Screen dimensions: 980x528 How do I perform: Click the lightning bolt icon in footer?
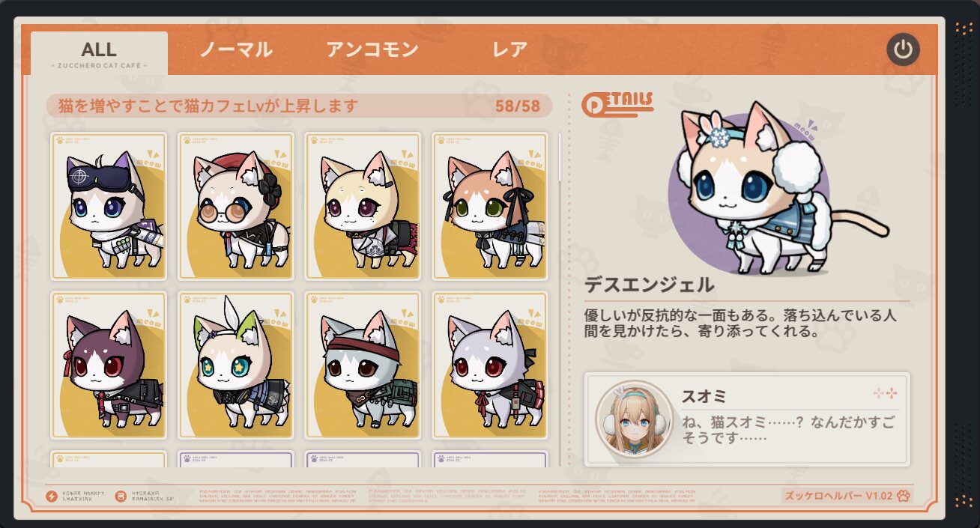(52, 496)
